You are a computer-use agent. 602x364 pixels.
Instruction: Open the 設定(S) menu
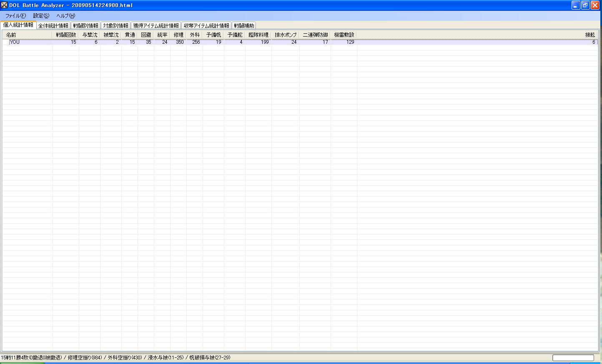coord(41,16)
